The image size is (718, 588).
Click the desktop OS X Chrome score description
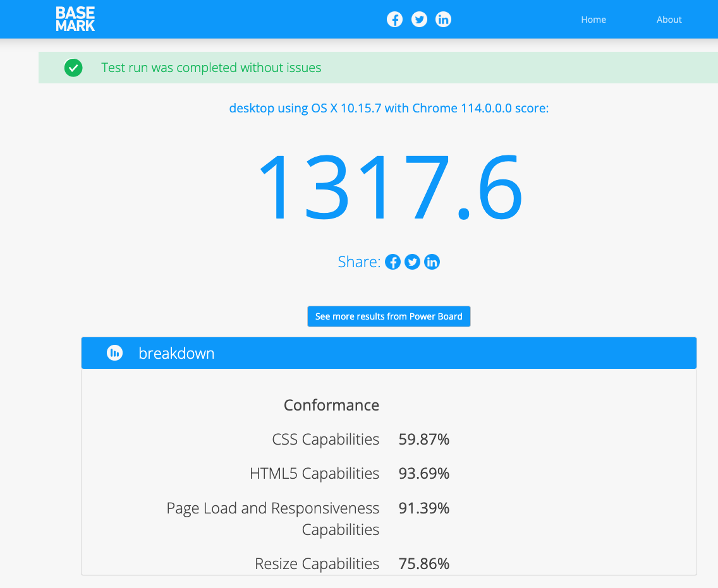click(x=389, y=108)
